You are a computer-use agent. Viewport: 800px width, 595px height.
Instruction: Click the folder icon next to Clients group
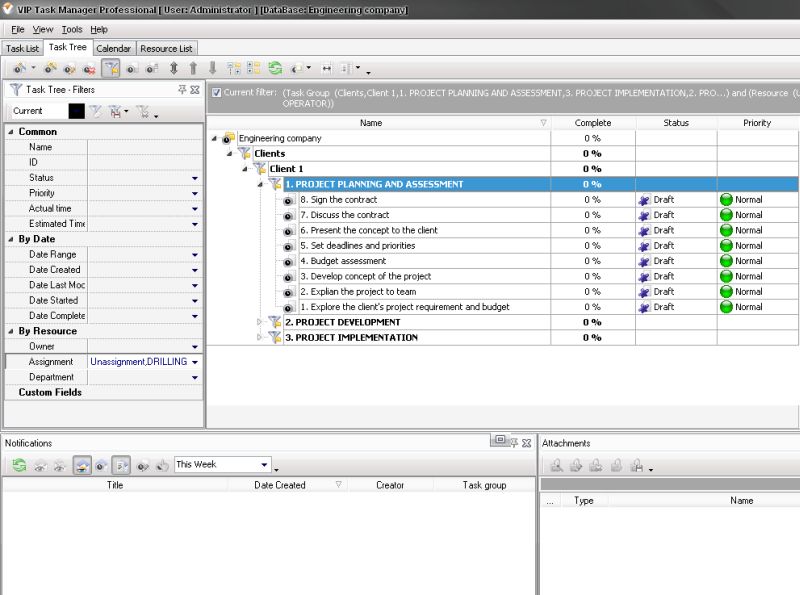tap(244, 153)
